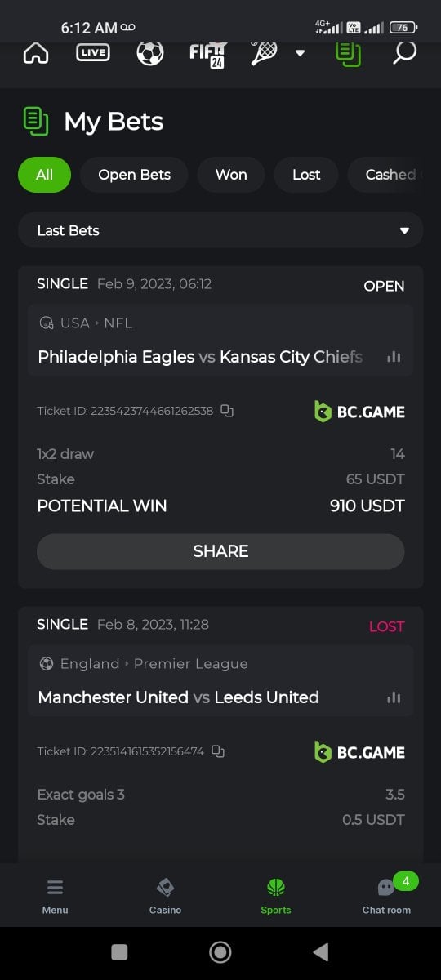Copy the Eagles vs Chiefs ticket ID
Viewport: 441px width, 980px height.
pyautogui.click(x=227, y=411)
